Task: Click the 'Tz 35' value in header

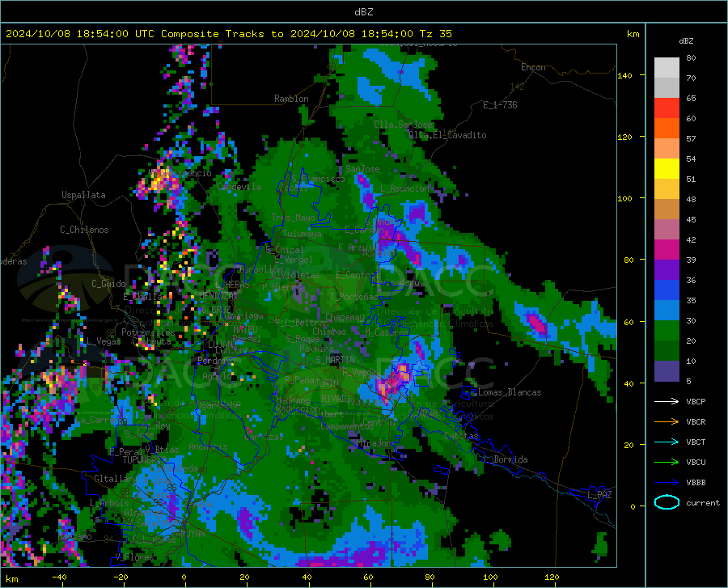Action: point(435,34)
